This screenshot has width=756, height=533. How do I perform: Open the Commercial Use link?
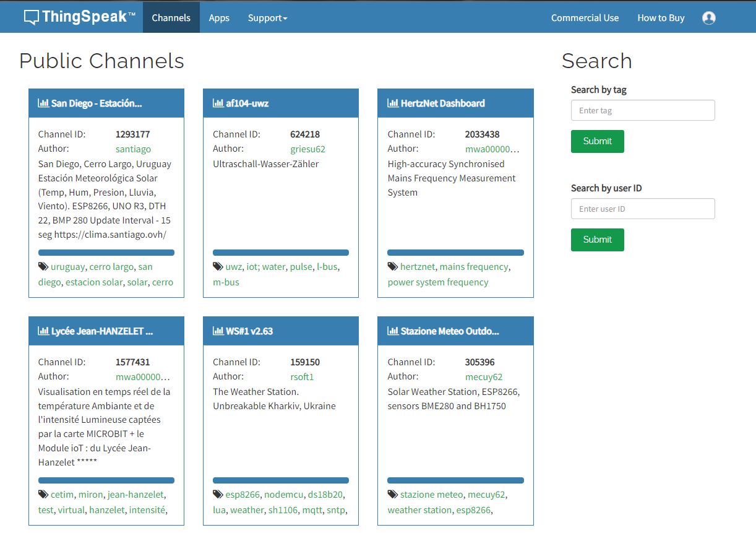585,18
